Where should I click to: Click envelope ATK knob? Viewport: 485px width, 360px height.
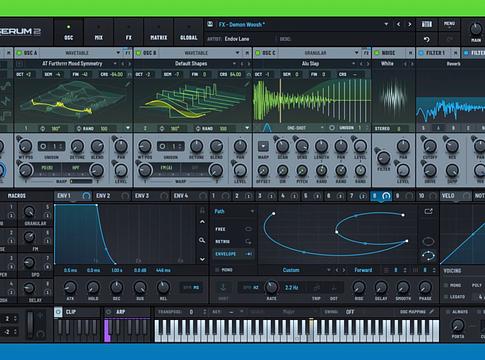[70, 287]
